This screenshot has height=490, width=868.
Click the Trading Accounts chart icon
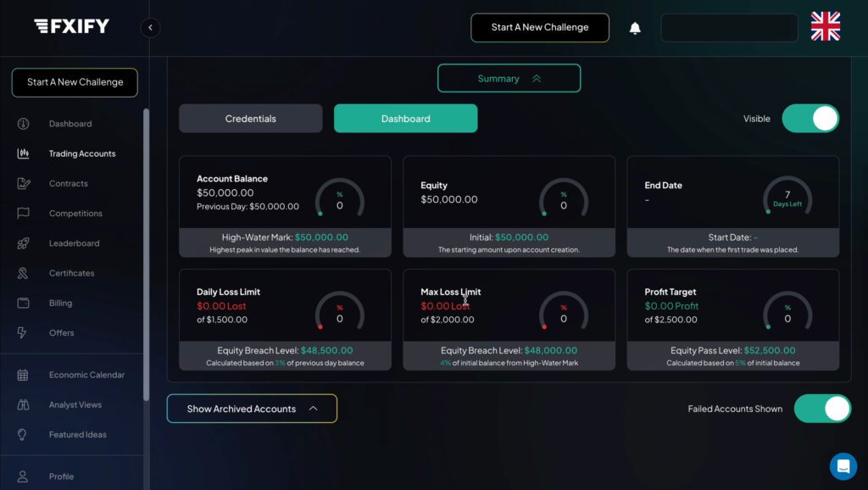pos(23,153)
